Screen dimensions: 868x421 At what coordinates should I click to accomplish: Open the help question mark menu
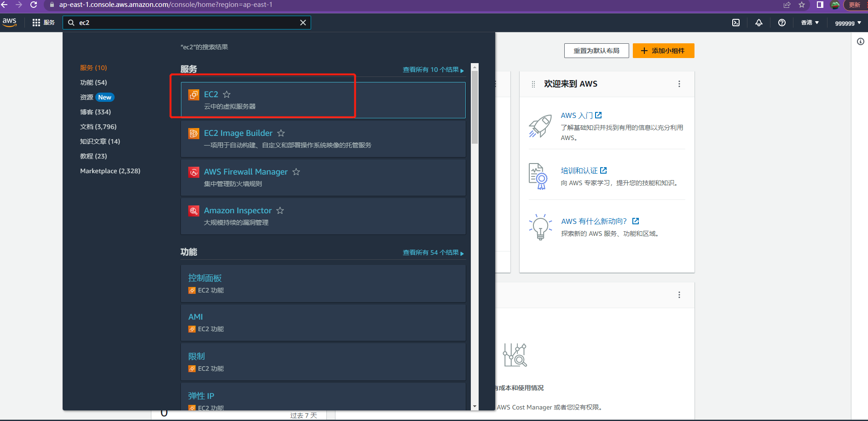point(782,23)
